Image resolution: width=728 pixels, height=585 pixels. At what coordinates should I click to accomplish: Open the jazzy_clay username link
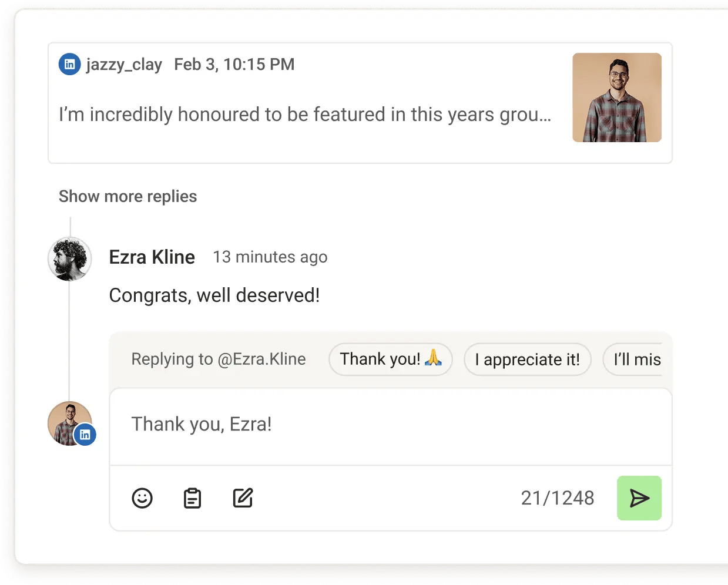124,64
